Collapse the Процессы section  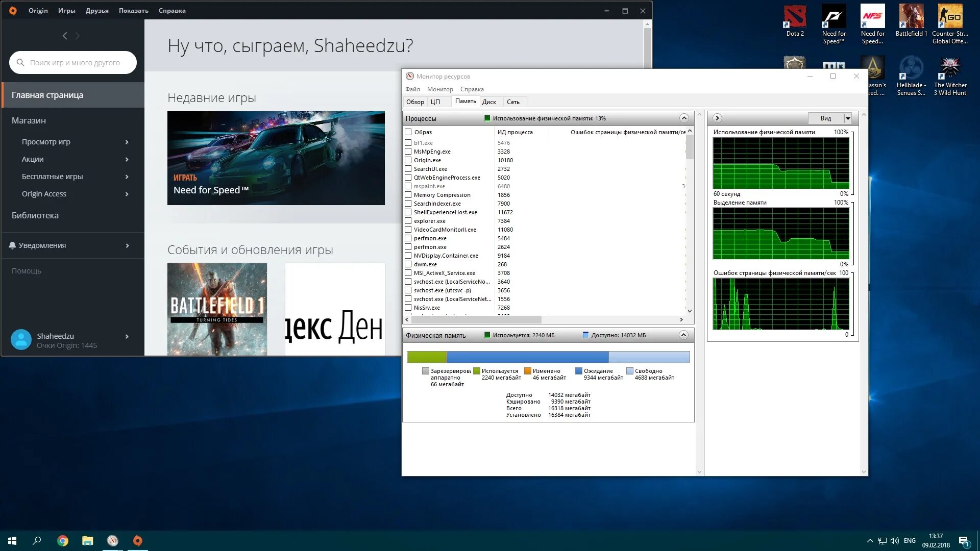point(684,118)
